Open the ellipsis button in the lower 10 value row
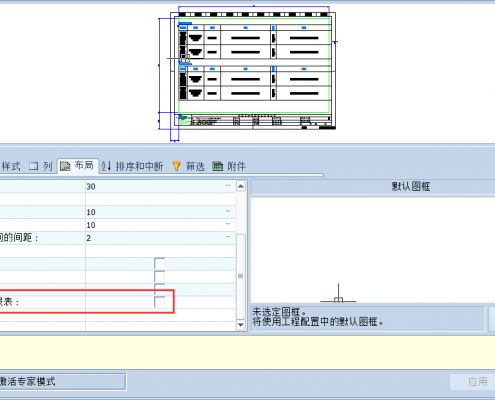The image size is (495, 400). (228, 224)
